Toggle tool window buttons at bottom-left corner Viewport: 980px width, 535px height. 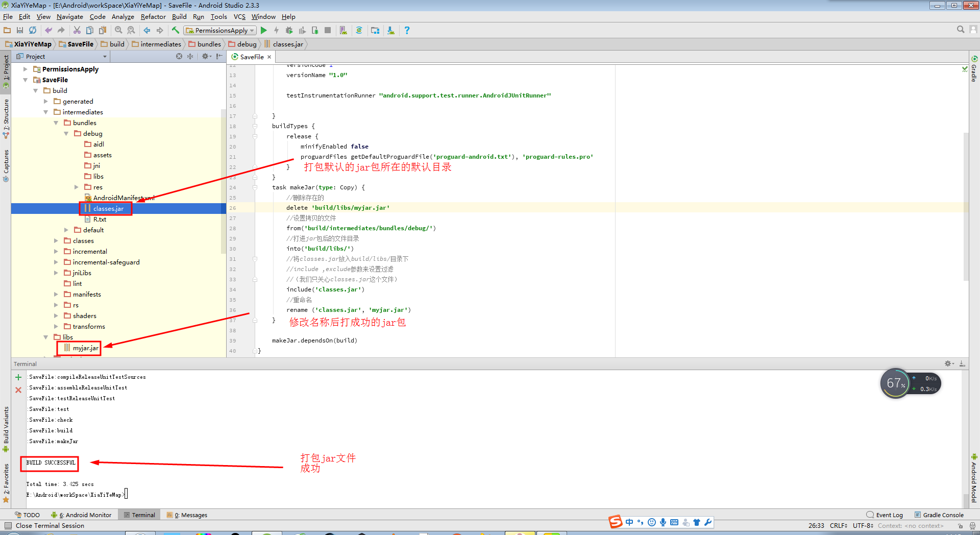8,526
